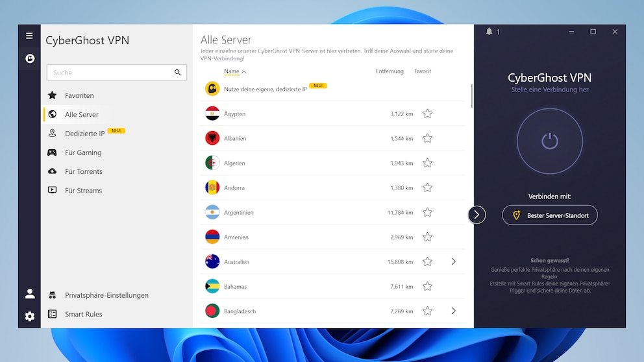Select the Ägypten server name
The image size is (644, 362).
234,114
